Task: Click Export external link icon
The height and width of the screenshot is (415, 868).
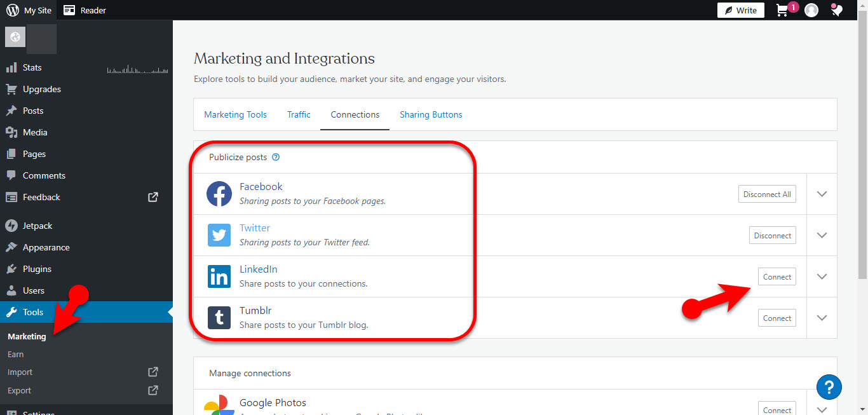Action: (153, 390)
